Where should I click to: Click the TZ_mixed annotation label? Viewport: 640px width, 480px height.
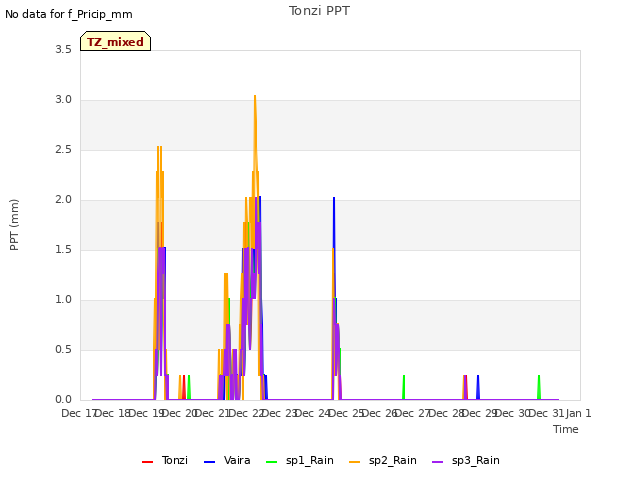[116, 41]
